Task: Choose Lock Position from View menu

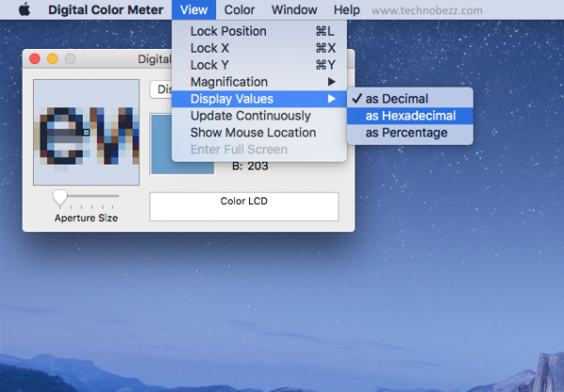Action: pyautogui.click(x=259, y=31)
